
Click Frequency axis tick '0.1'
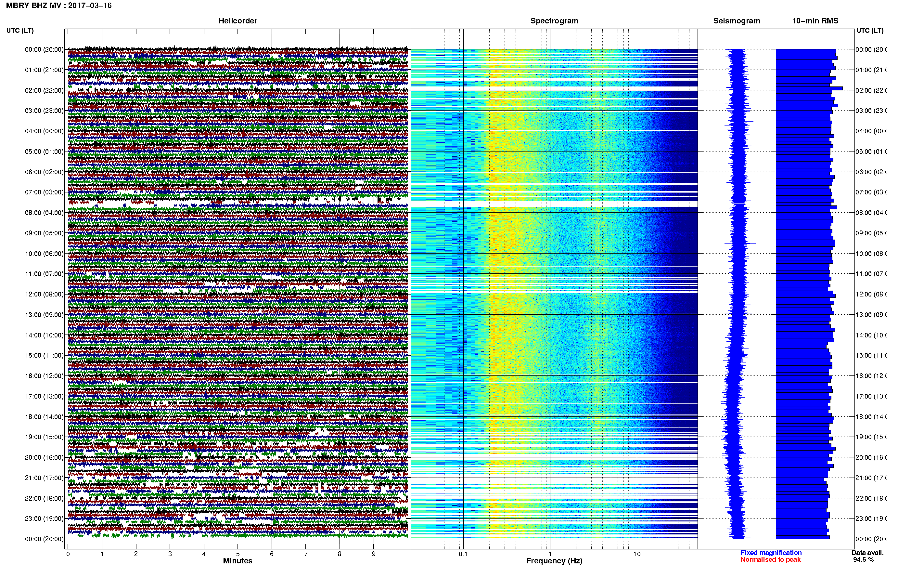click(463, 554)
